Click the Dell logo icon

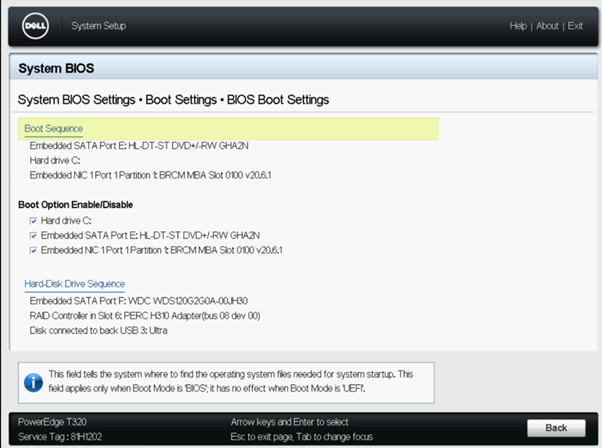(x=35, y=26)
